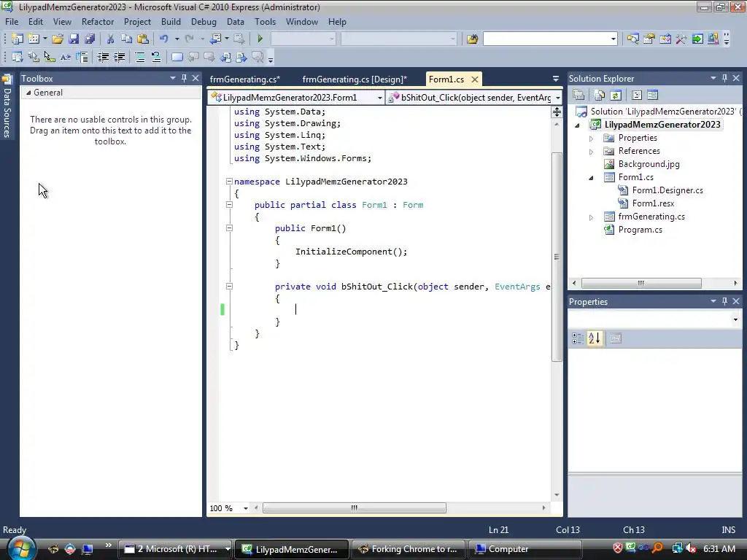
Task: Select Program.cs in Solution Explorer
Action: 640,230
